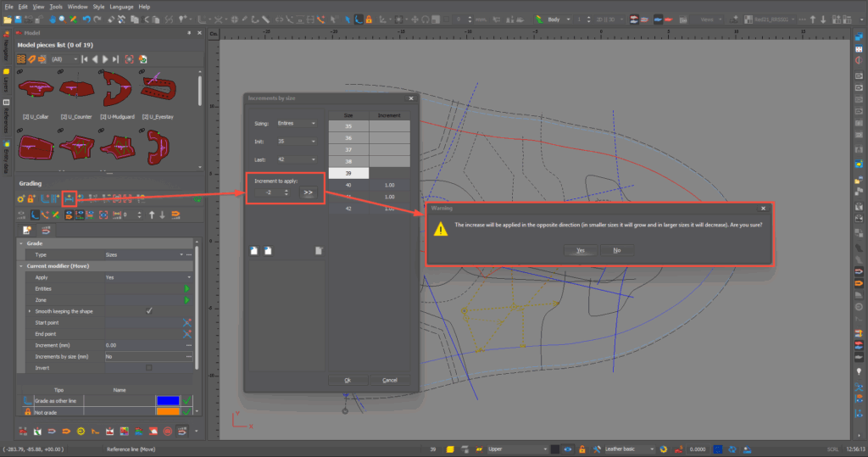Open the Init size dropdown
This screenshot has height=457, width=868.
coord(297,141)
